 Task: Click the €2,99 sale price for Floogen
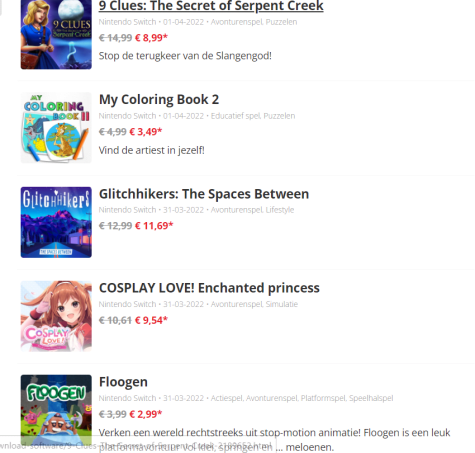click(x=146, y=414)
